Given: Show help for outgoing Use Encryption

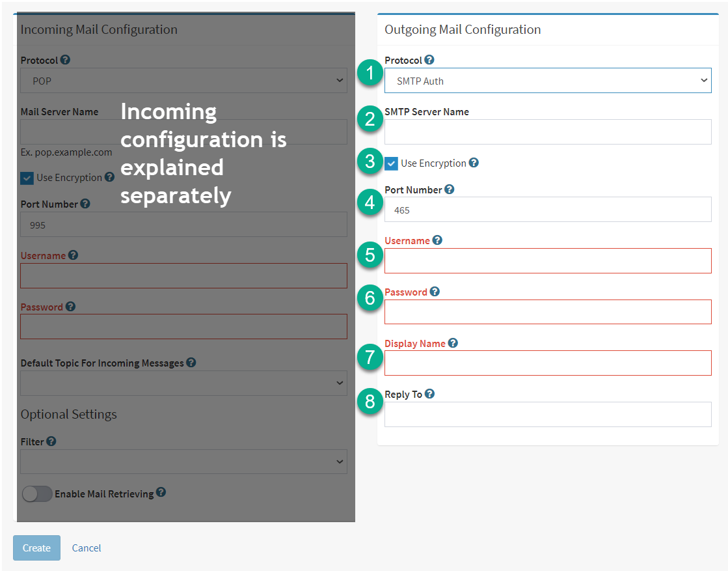Looking at the screenshot, I should tap(474, 163).
